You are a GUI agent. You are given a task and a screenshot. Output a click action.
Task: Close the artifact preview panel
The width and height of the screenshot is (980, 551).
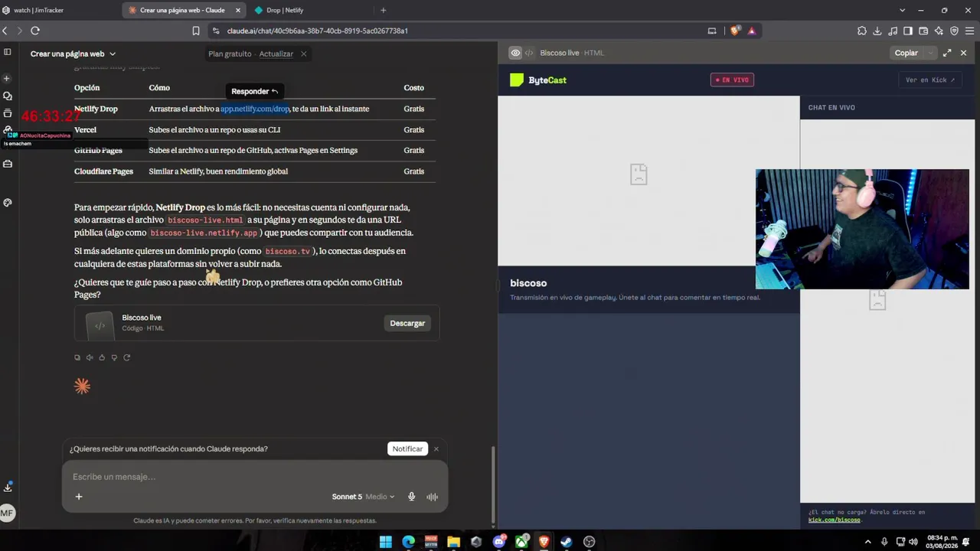click(x=963, y=53)
